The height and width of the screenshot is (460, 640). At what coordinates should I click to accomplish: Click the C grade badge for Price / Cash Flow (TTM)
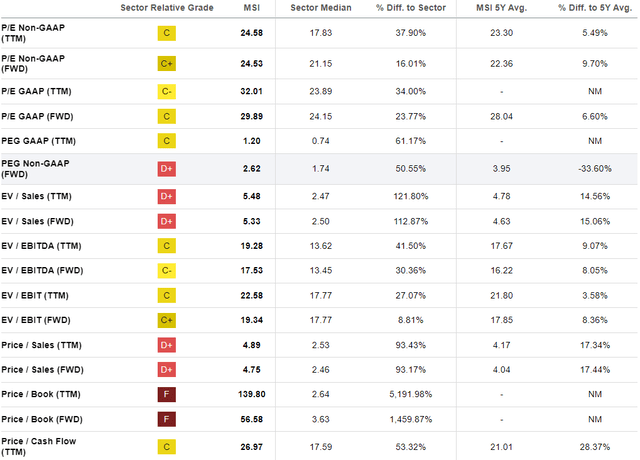[167, 447]
